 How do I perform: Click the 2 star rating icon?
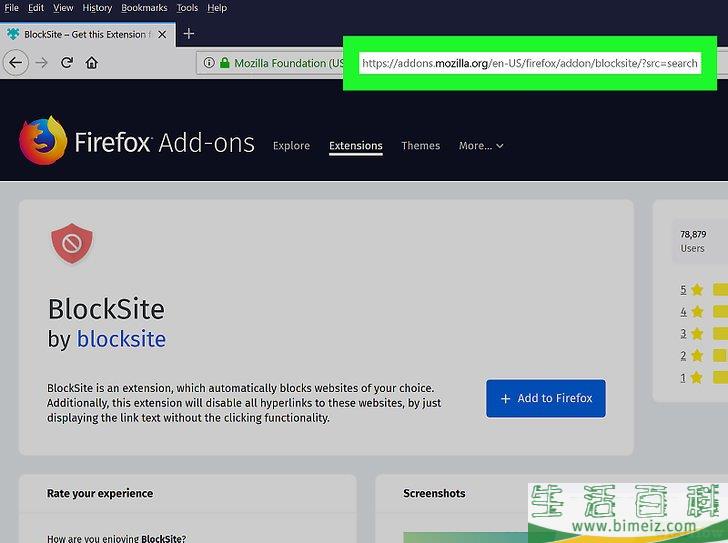point(697,356)
